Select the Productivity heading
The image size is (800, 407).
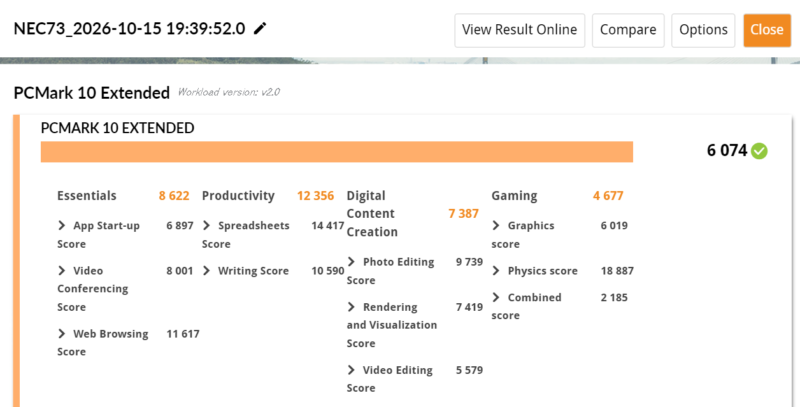coord(238,196)
